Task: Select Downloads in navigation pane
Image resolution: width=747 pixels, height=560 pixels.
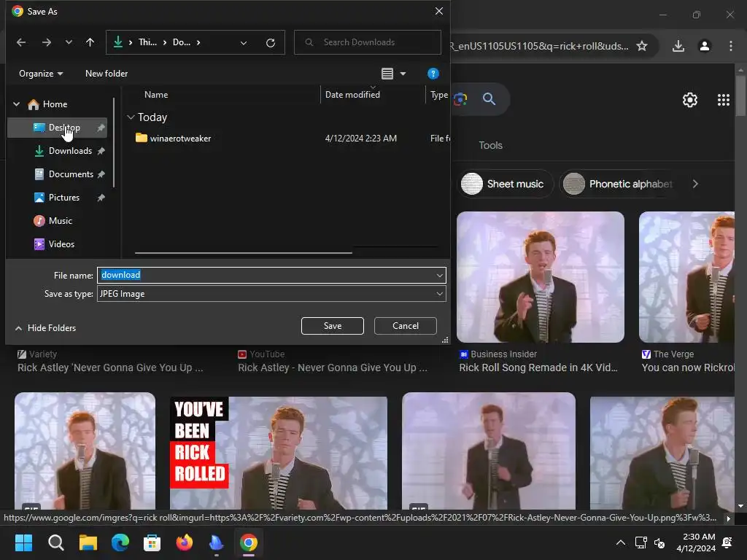Action: (x=70, y=151)
